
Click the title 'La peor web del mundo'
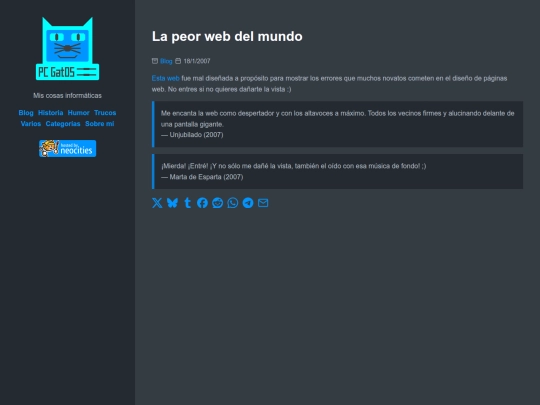(227, 37)
